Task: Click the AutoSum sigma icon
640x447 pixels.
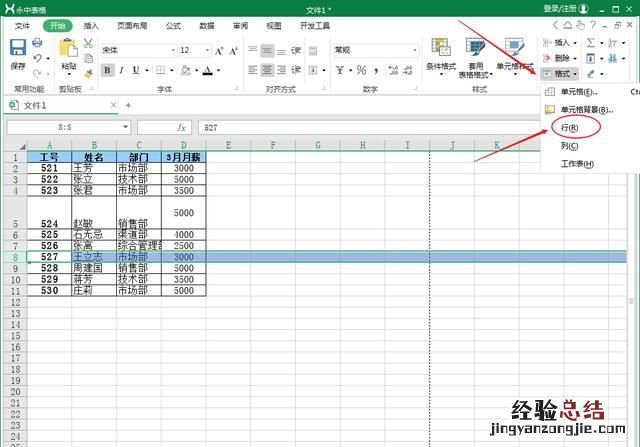Action: [x=589, y=43]
